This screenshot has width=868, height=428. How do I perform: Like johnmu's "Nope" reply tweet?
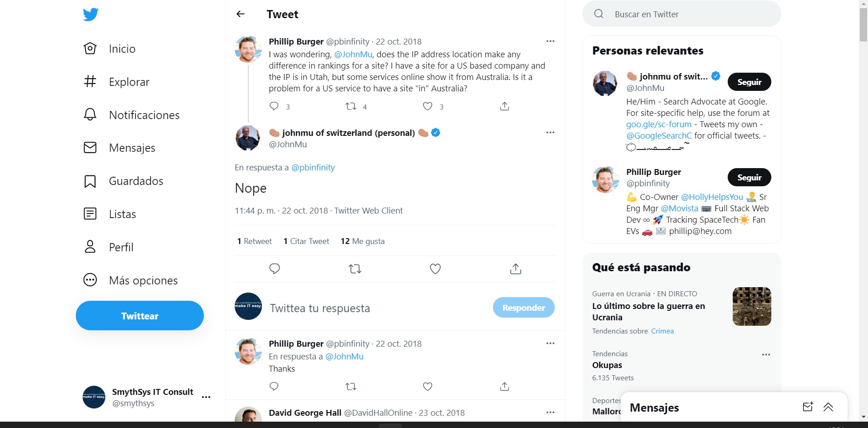click(435, 269)
